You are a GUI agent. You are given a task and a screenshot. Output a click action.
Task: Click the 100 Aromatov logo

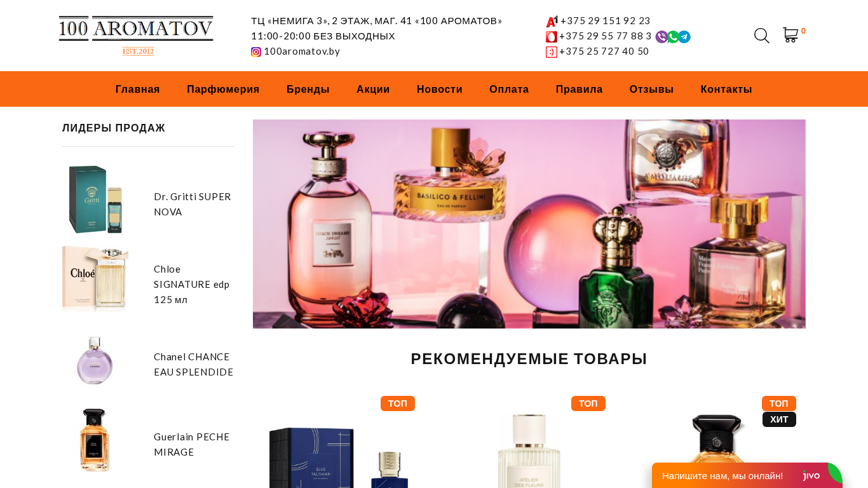[x=136, y=36]
